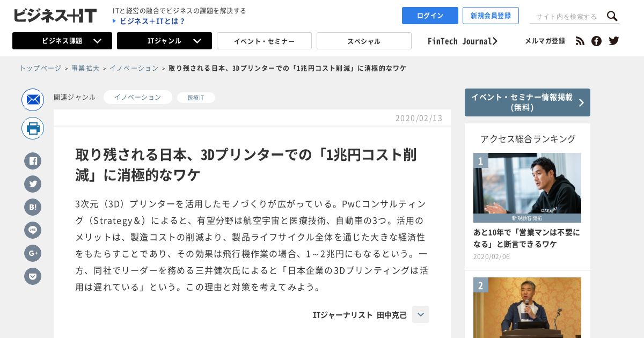This screenshot has width=644, height=338.
Task: Share article on Google+ icon
Action: (33, 253)
